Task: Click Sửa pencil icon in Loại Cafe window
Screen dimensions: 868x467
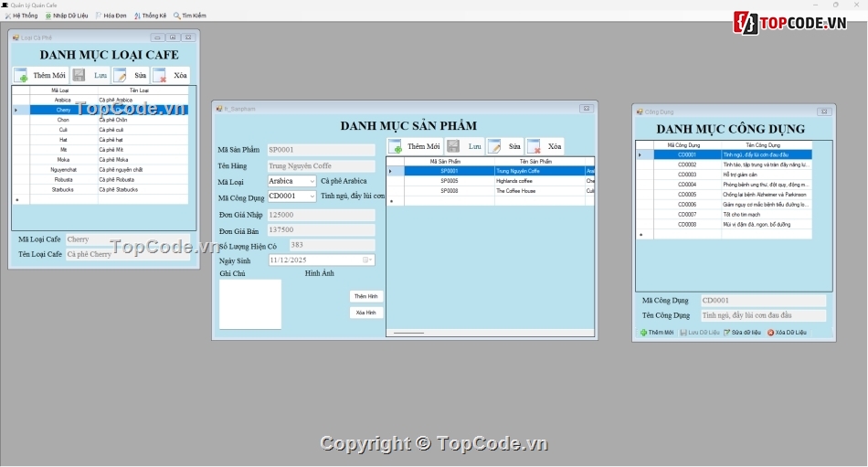Action: coord(120,76)
